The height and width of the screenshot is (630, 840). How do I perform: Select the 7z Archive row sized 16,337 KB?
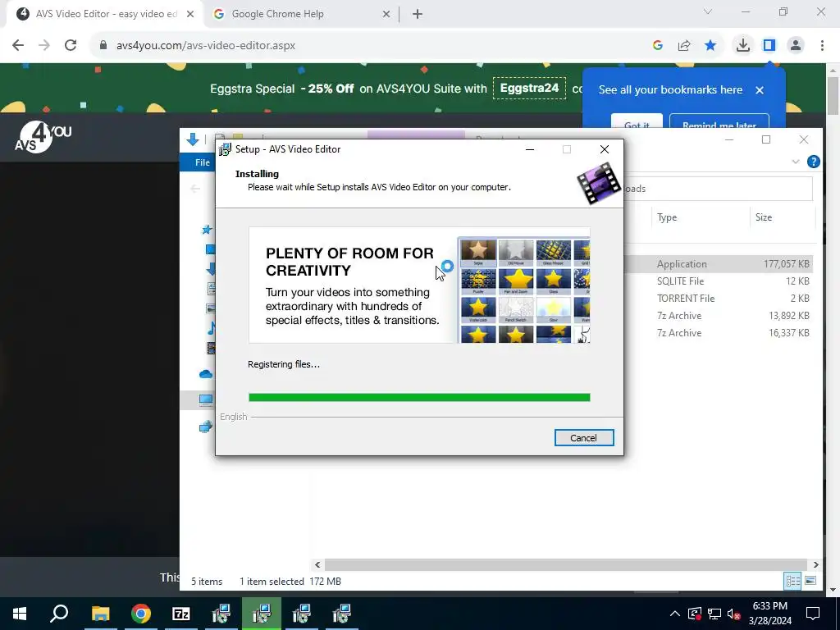[x=718, y=333]
